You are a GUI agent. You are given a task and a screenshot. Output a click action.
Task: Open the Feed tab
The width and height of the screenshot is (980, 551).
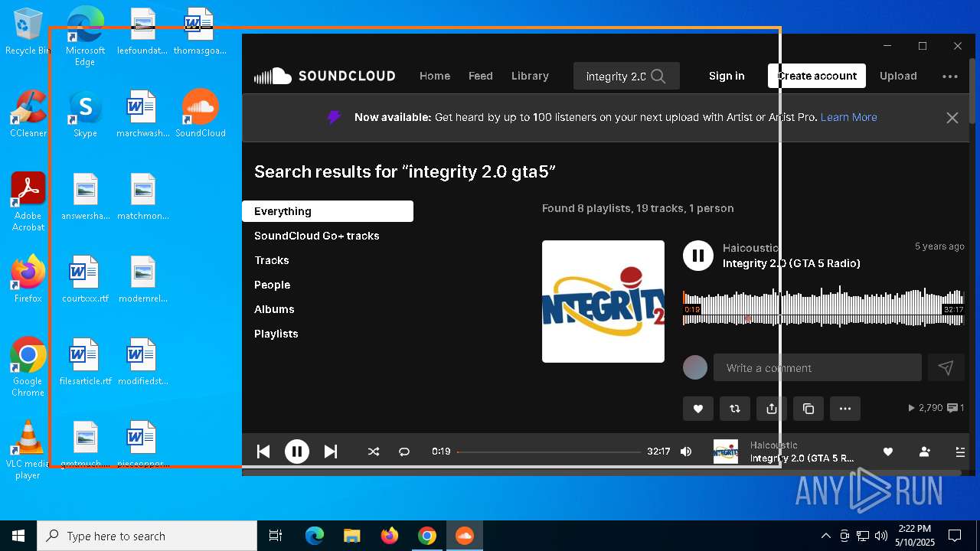481,76
